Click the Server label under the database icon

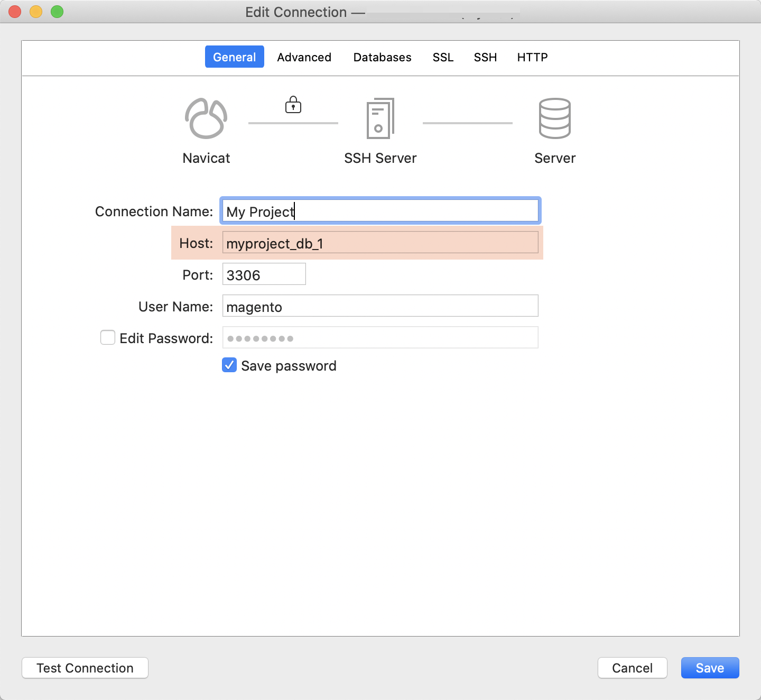pos(555,158)
